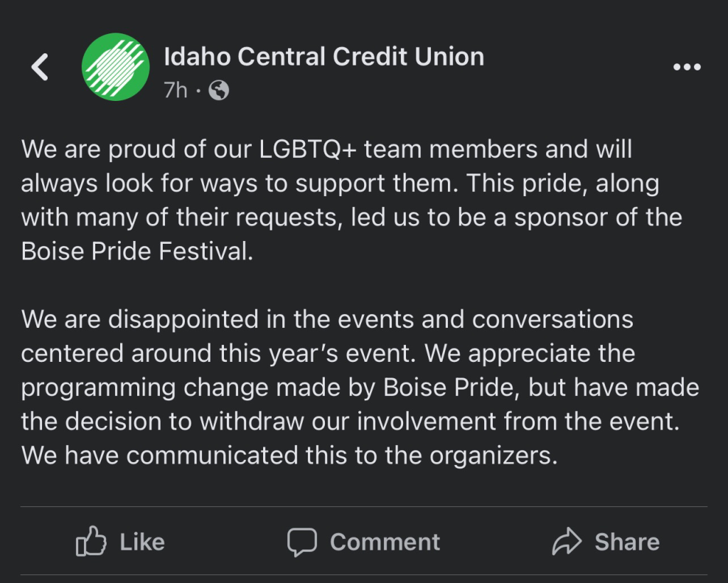728x583 pixels.
Task: Tap the Like label text
Action: [142, 542]
